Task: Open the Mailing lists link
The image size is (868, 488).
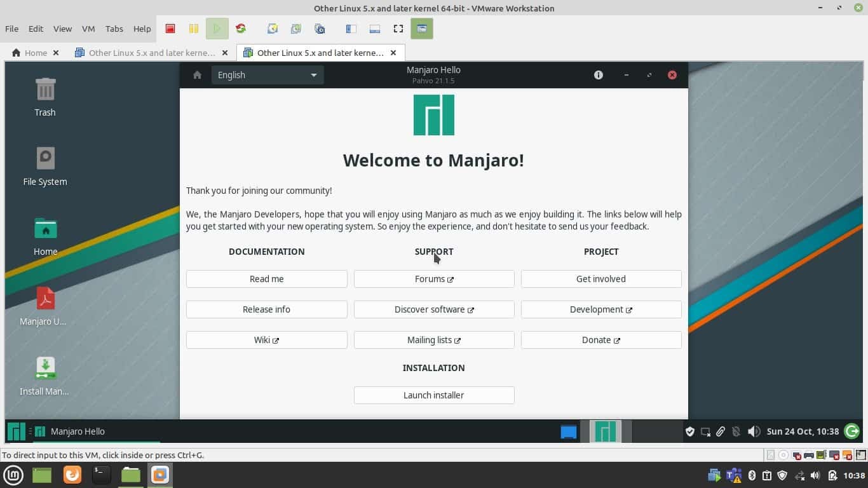Action: [x=434, y=340]
